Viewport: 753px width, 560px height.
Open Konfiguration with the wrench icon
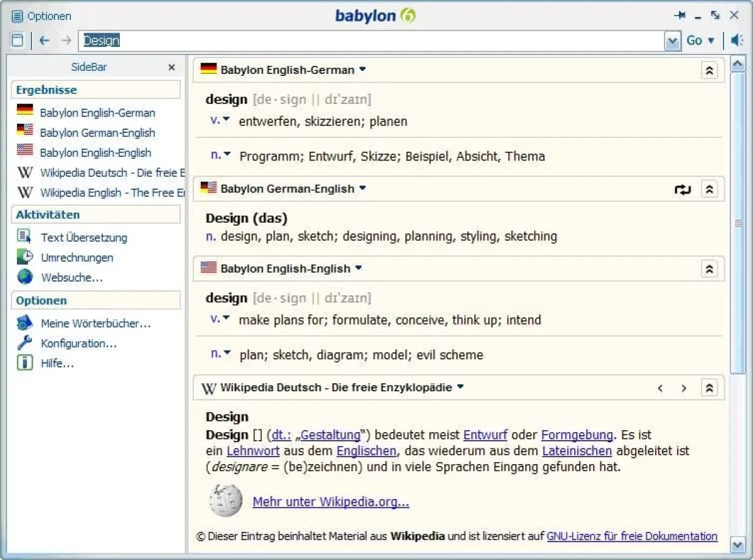(77, 343)
